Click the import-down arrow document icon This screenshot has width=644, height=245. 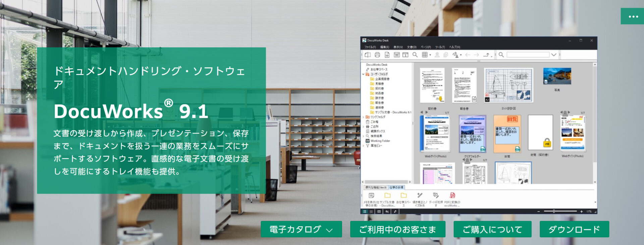(387, 55)
